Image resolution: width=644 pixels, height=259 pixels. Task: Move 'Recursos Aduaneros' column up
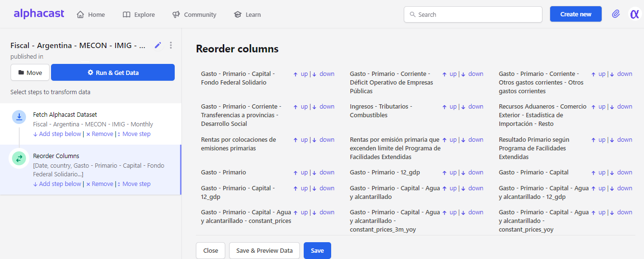598,107
